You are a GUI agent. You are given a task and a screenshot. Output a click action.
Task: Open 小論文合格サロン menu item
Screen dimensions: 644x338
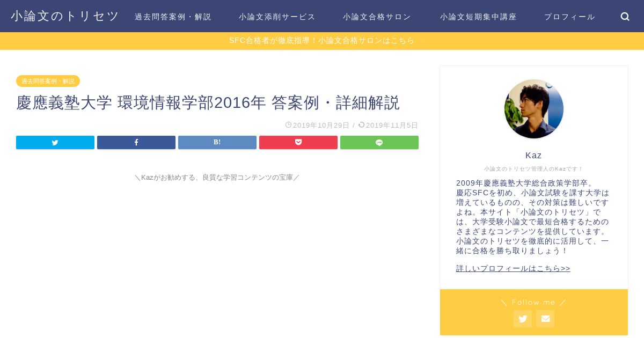(377, 17)
